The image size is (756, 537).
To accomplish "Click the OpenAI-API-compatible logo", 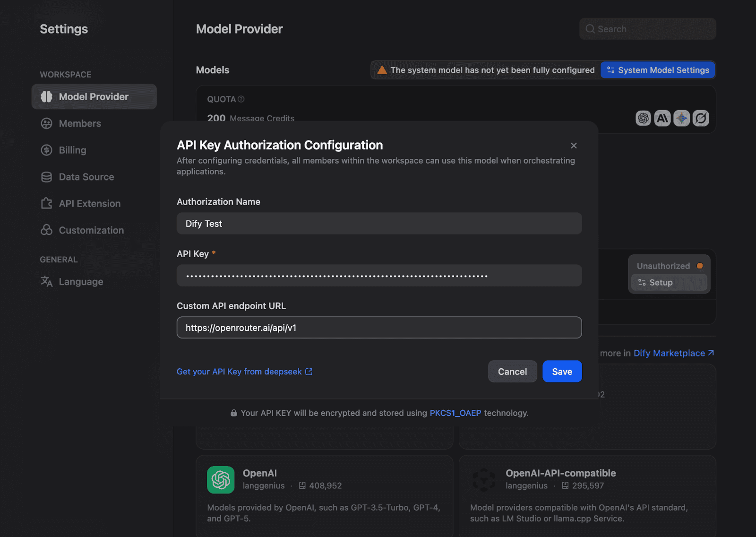I will point(484,480).
